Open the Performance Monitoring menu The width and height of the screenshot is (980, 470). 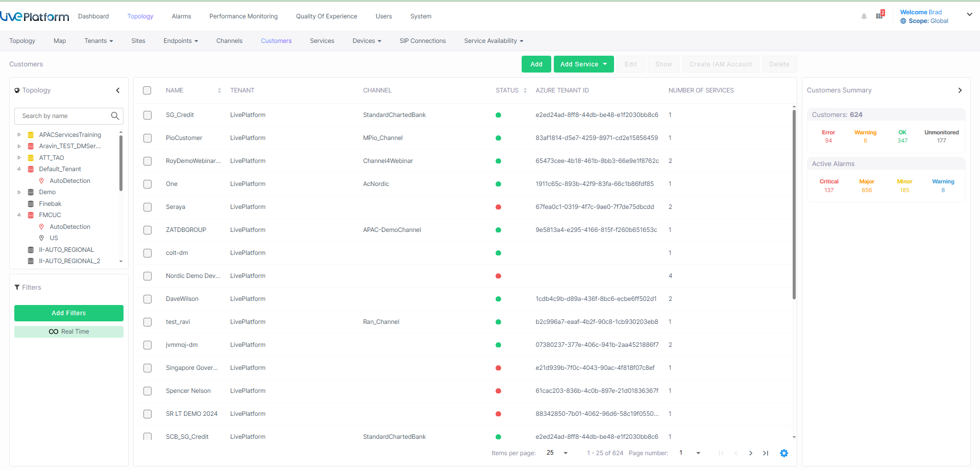[x=243, y=16]
